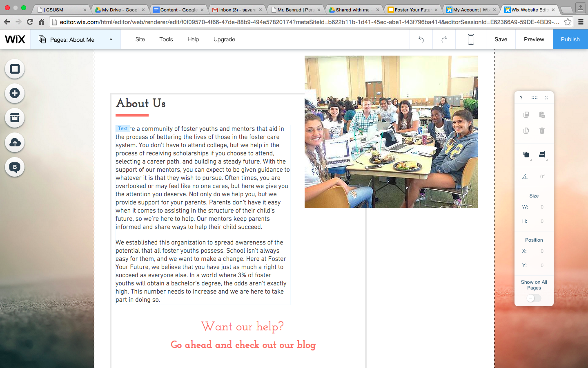Click the Chrome profile user icon
This screenshot has height=368, width=588.
click(x=580, y=7)
